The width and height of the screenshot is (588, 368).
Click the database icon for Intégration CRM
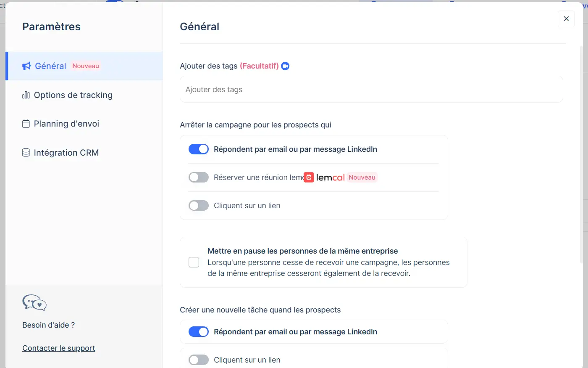[x=26, y=153]
